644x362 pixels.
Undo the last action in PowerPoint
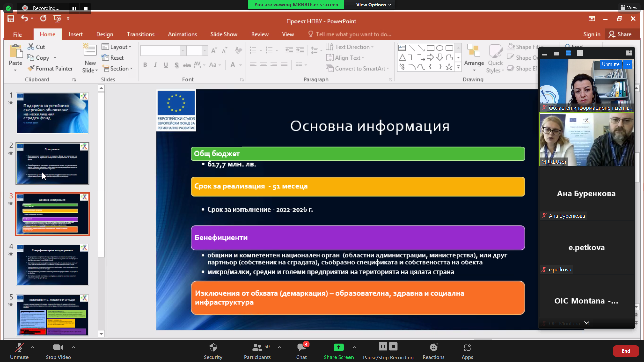(x=24, y=18)
